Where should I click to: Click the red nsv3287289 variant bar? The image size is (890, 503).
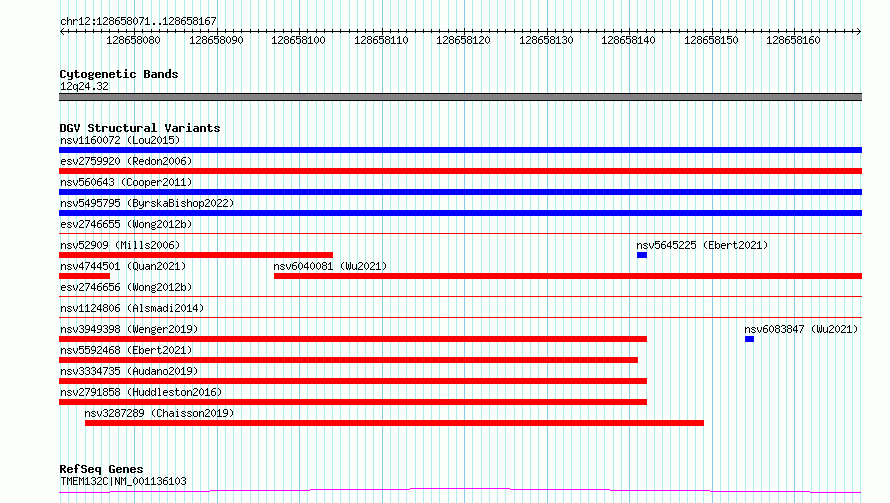394,423
